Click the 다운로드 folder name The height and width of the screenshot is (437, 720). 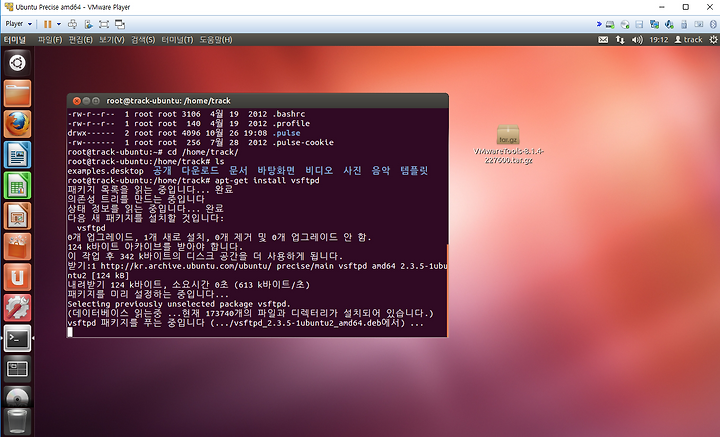coord(200,171)
